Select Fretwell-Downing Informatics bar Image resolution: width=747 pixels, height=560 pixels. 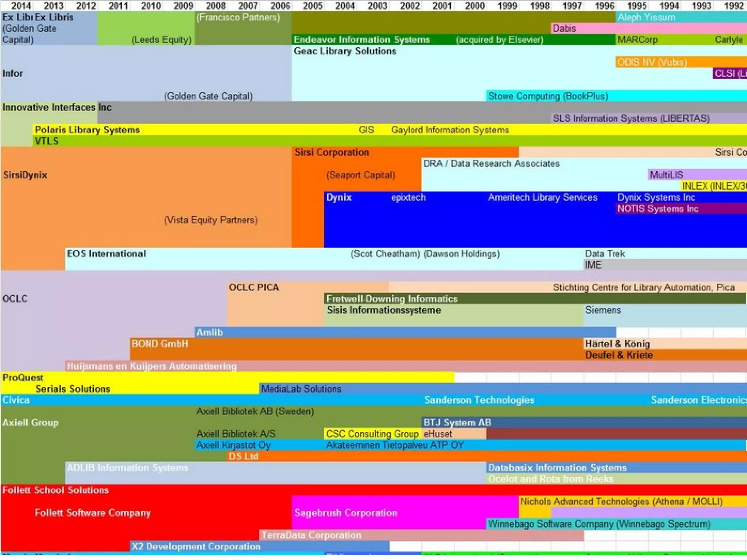click(535, 299)
